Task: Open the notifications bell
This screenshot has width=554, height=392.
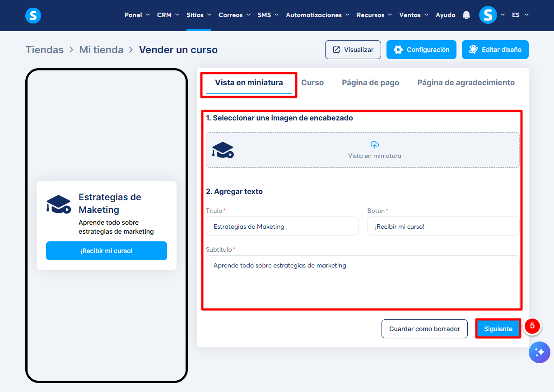Action: coord(466,15)
